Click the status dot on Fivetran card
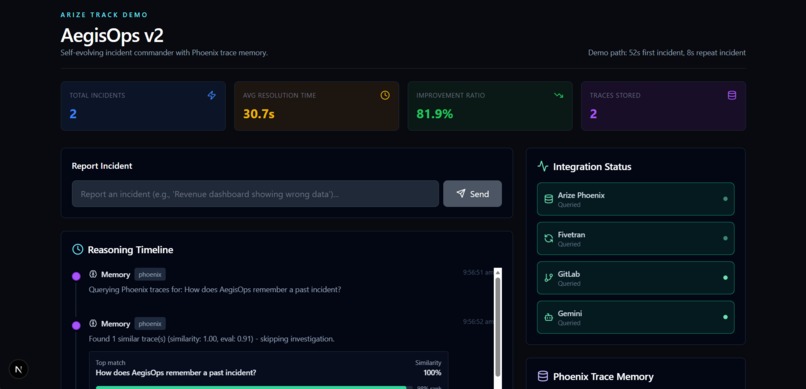806x389 pixels. (725, 238)
